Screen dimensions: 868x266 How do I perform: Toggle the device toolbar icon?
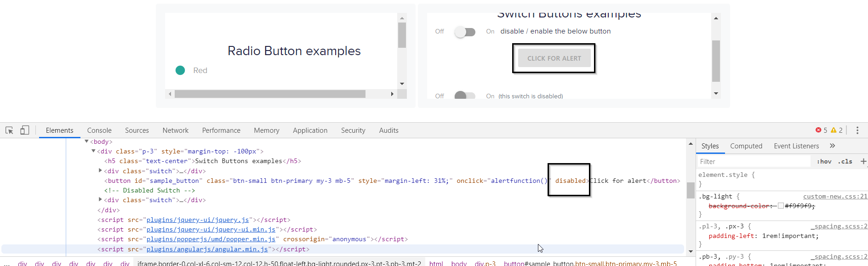[25, 130]
